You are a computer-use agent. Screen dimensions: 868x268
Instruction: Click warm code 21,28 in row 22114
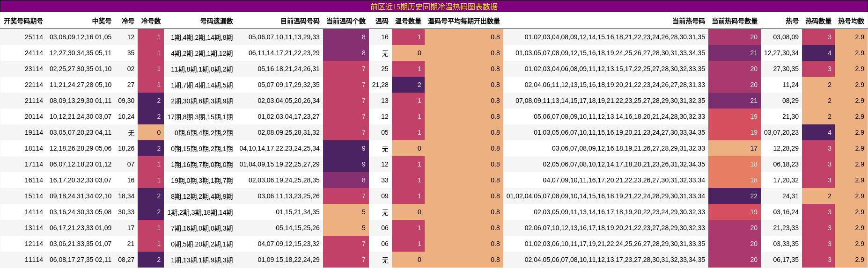[x=380, y=85]
